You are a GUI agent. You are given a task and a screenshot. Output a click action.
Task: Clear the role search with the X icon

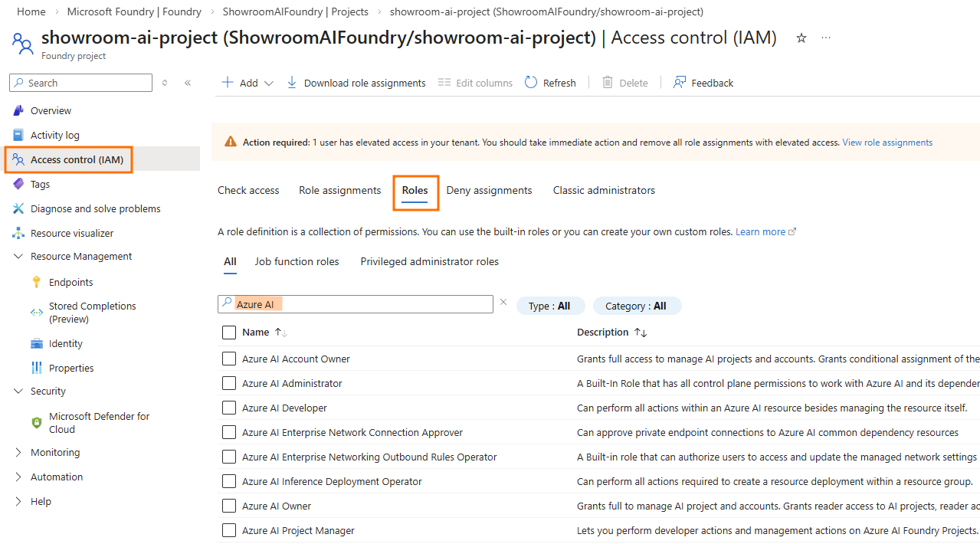(x=503, y=302)
